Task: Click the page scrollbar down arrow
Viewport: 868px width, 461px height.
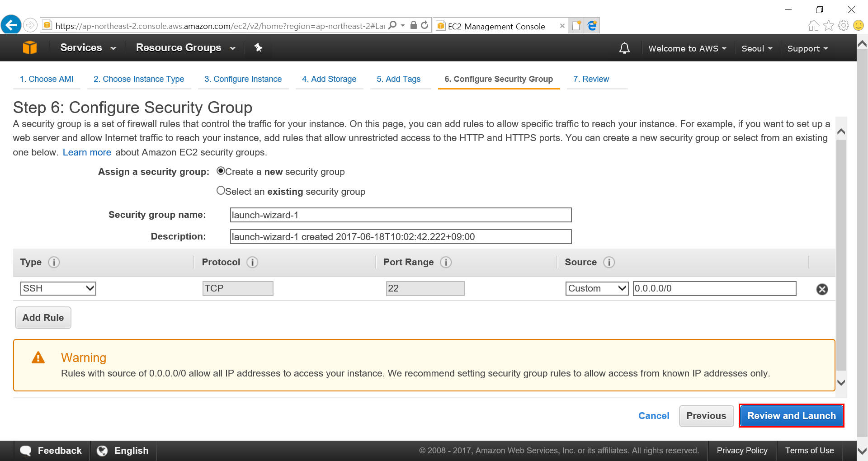Action: point(862,451)
